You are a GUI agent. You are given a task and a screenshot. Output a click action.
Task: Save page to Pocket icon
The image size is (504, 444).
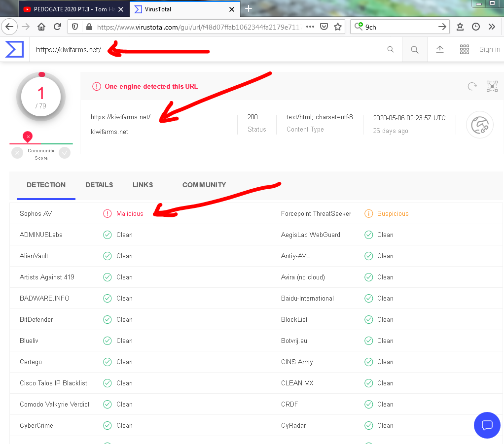pos(324,27)
